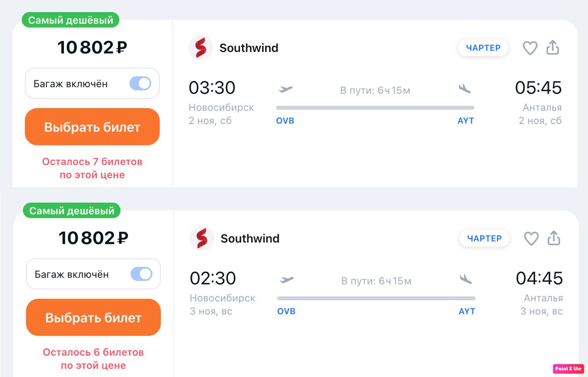Click ЧАРТЕР badge on second flight

pos(484,238)
